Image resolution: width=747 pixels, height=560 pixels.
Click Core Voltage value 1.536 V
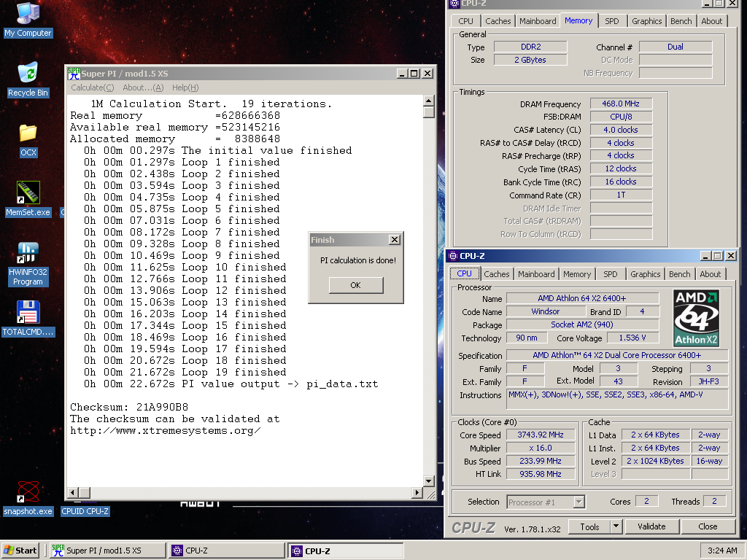coord(632,338)
